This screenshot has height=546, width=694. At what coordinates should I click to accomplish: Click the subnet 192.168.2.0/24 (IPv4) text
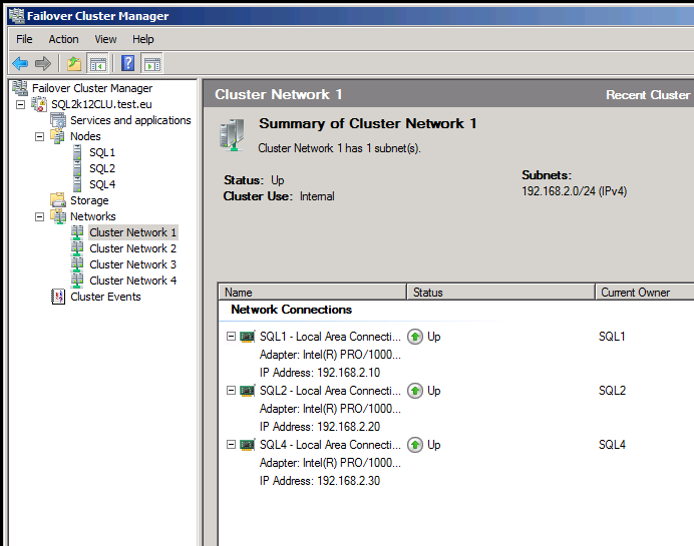574,191
